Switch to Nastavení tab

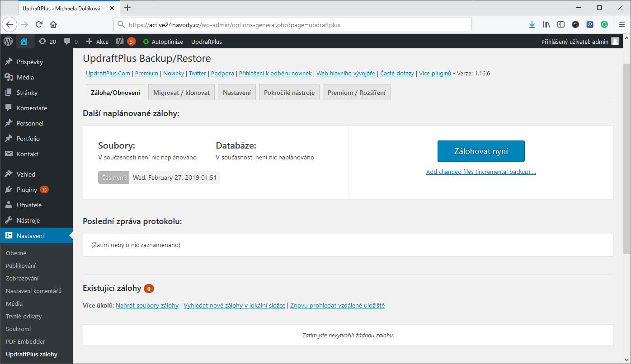click(x=237, y=92)
